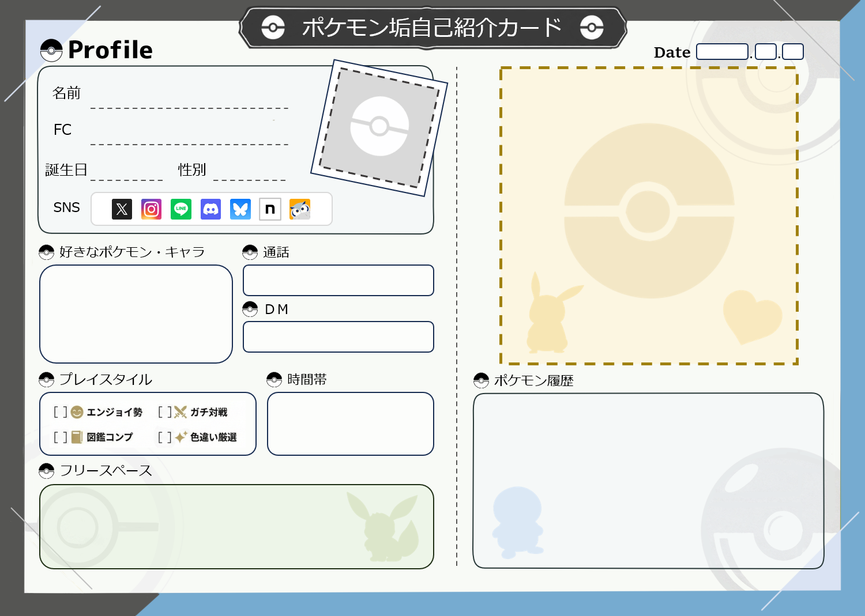This screenshot has width=865, height=616.
Task: Click the Poké Ball bullet beside 好きなポケモン・キャラ
Action: [47, 252]
